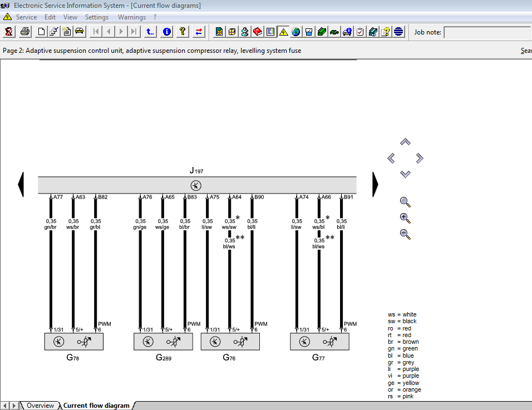Image resolution: width=532 pixels, height=410 pixels.
Task: Click the green block icon in toolbar
Action: (x=322, y=32)
